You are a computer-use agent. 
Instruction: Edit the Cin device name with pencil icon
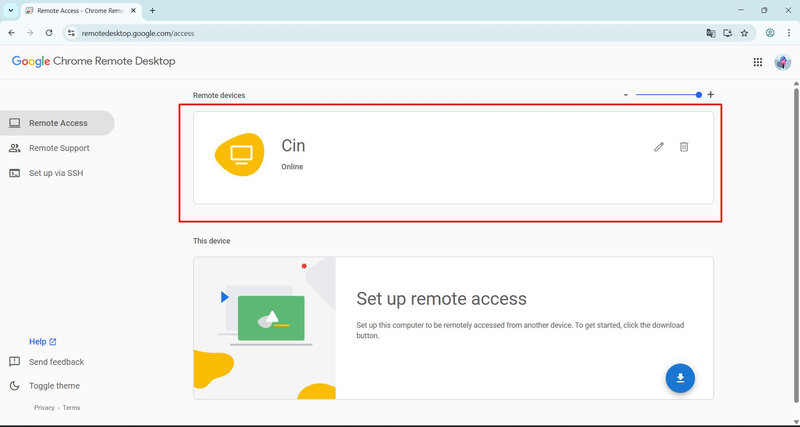(x=659, y=147)
